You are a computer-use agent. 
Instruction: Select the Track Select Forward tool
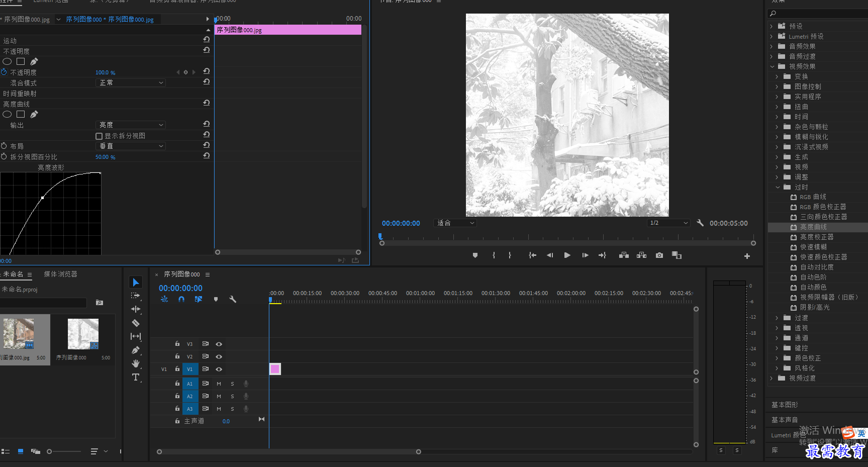[x=136, y=296]
